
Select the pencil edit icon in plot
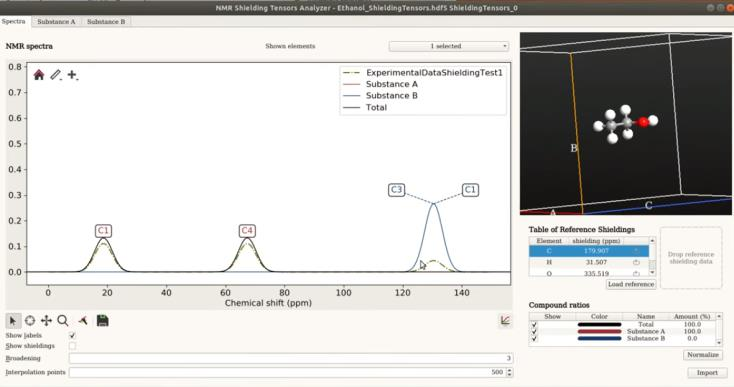pyautogui.click(x=56, y=75)
